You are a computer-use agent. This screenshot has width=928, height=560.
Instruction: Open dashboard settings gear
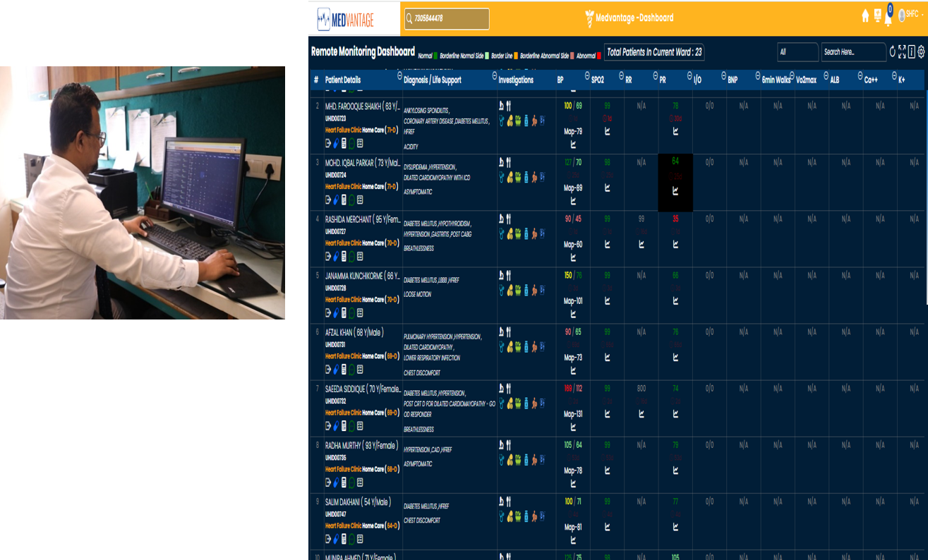(x=921, y=51)
